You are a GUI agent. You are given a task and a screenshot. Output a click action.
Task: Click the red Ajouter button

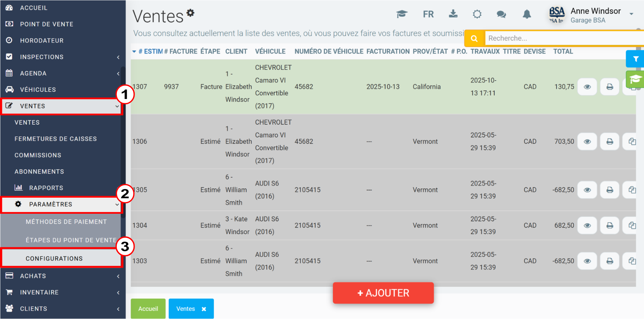coord(383,293)
